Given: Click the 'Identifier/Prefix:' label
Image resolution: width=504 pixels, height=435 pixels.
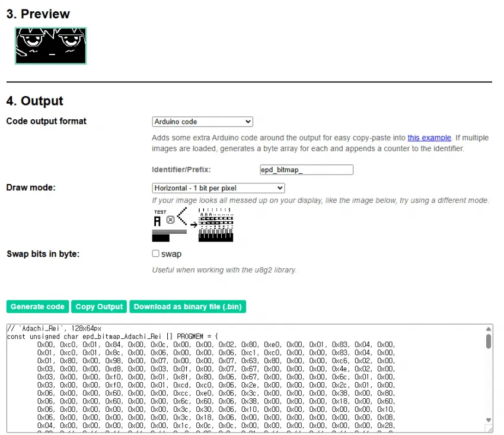Looking at the screenshot, I should tap(181, 170).
